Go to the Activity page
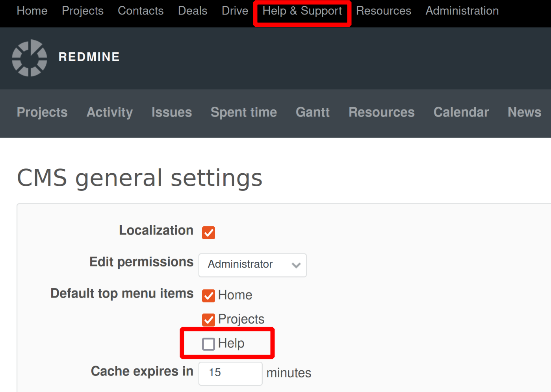Viewport: 551px width, 392px height. (x=109, y=113)
